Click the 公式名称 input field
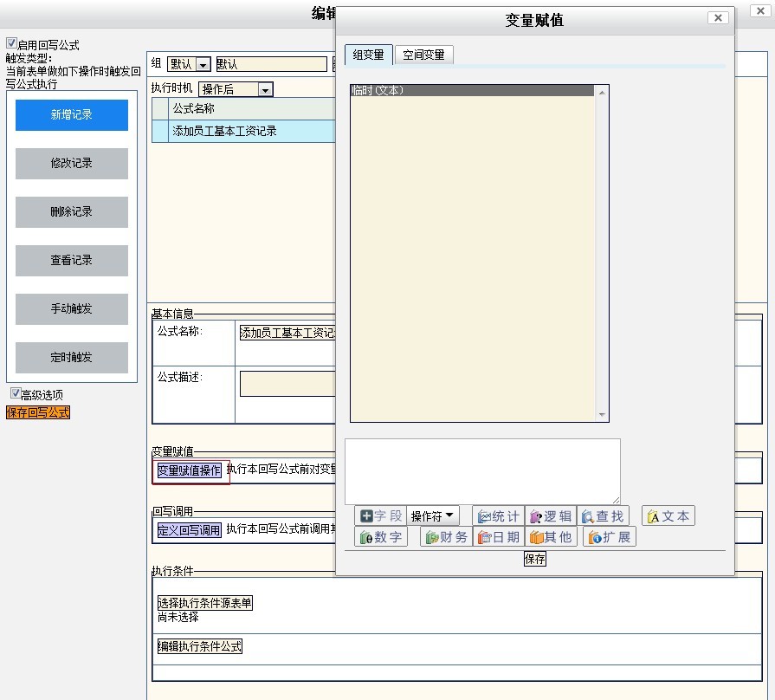 [x=287, y=333]
